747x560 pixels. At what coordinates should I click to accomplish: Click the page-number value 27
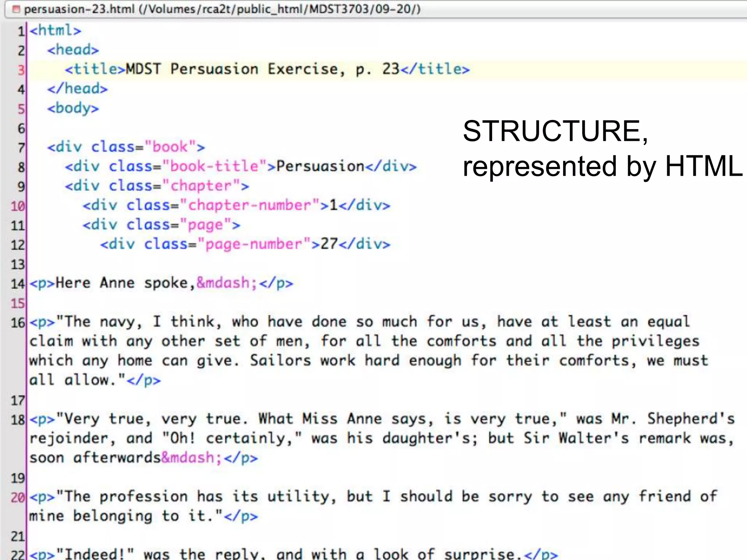click(329, 244)
